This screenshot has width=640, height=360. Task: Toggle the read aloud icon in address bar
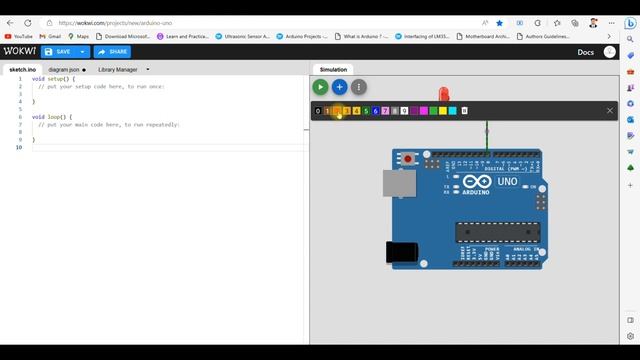click(485, 23)
